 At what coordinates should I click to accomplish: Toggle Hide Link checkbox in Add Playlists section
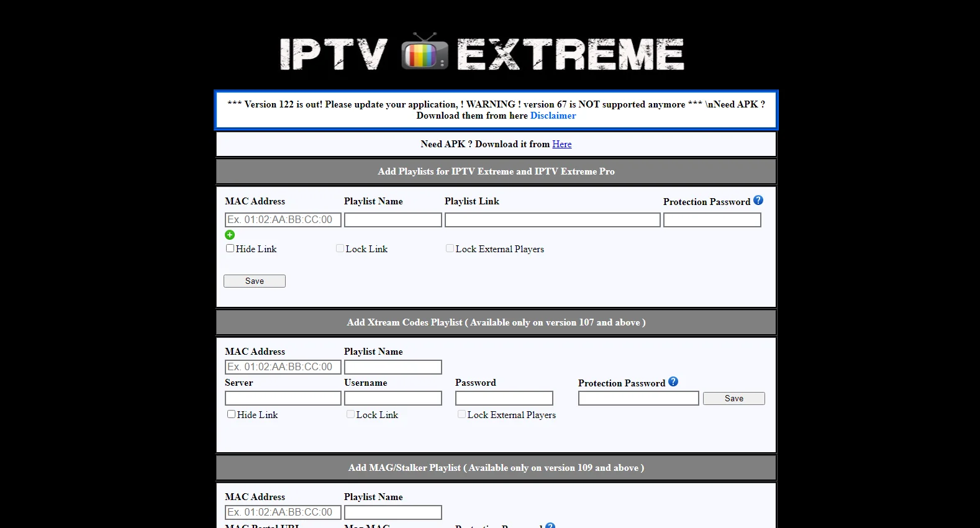230,248
